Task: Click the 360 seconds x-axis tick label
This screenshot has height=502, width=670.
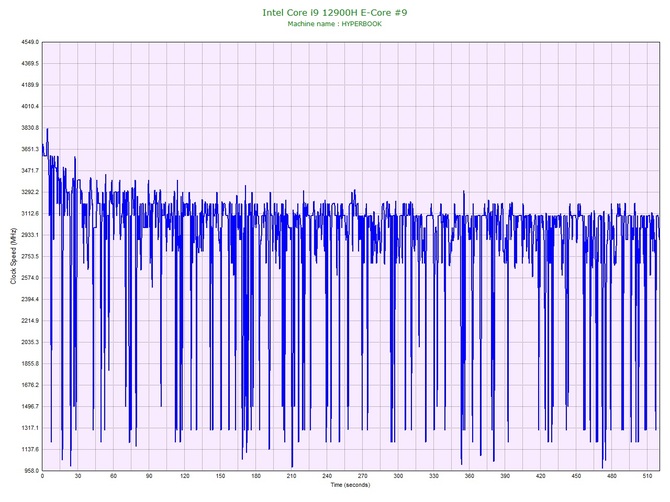Action: pos(469,476)
